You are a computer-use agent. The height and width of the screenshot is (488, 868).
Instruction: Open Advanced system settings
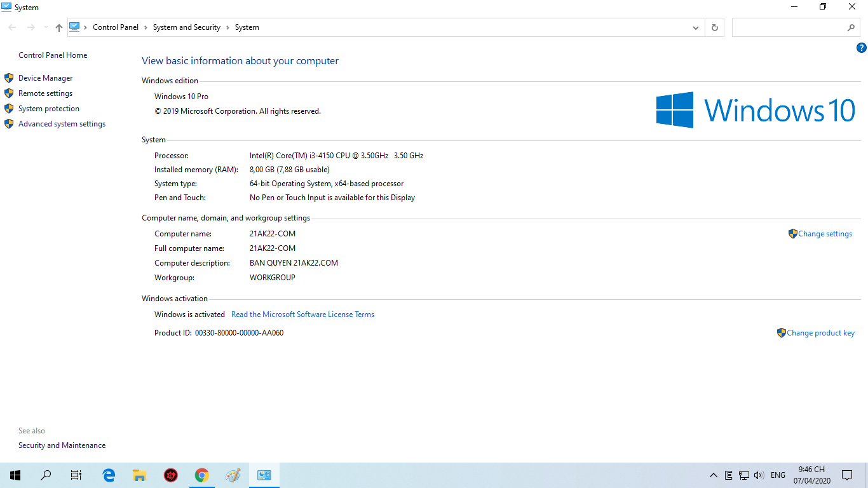pyautogui.click(x=62, y=124)
